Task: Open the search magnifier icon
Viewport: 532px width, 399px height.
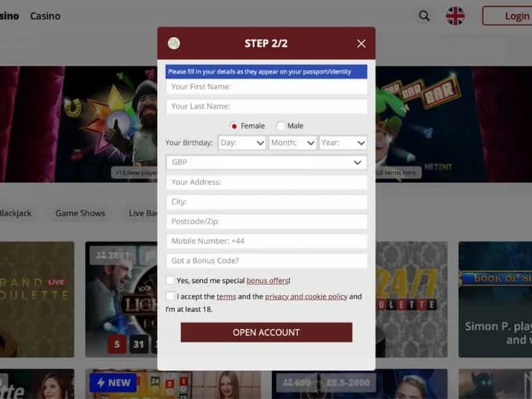Action: point(424,16)
